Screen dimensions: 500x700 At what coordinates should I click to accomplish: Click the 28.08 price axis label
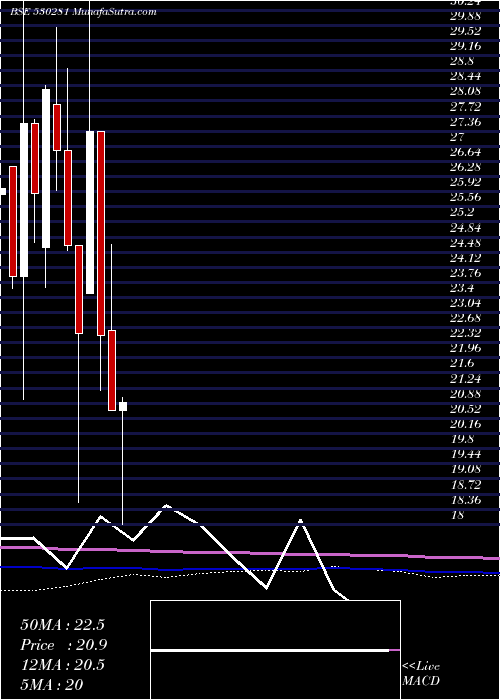466,92
